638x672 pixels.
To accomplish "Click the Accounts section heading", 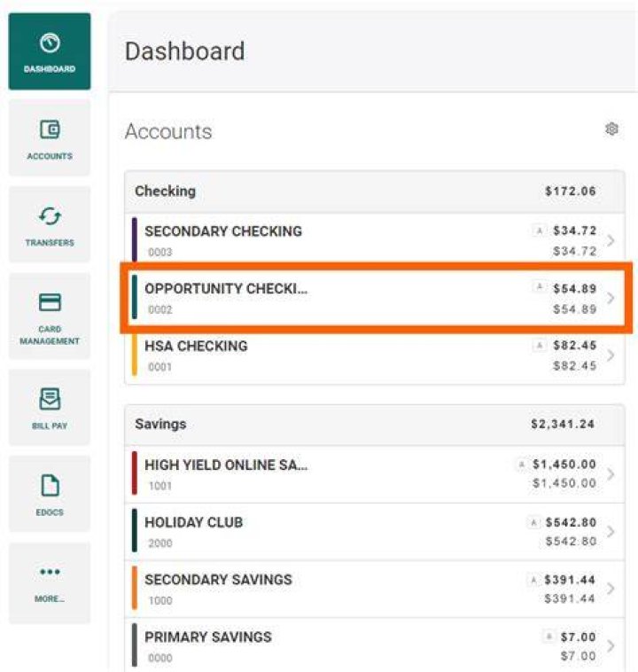I will [168, 131].
